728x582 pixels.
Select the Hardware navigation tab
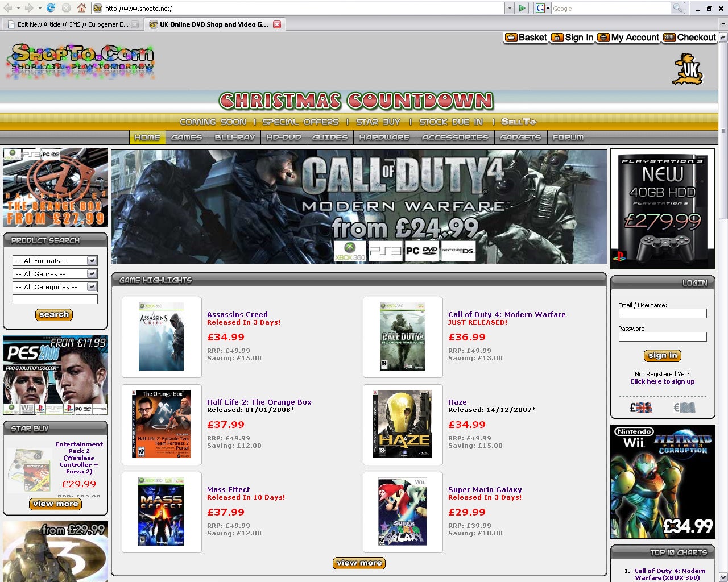tap(384, 138)
